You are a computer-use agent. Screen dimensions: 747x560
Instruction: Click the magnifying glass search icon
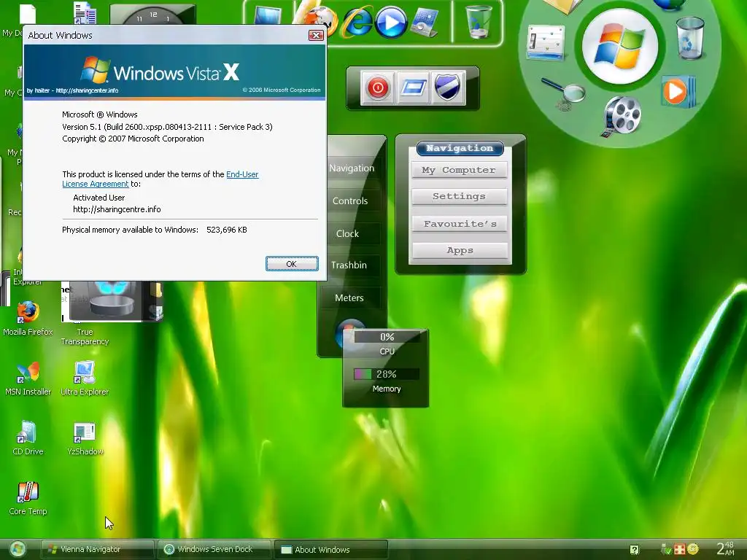click(563, 94)
